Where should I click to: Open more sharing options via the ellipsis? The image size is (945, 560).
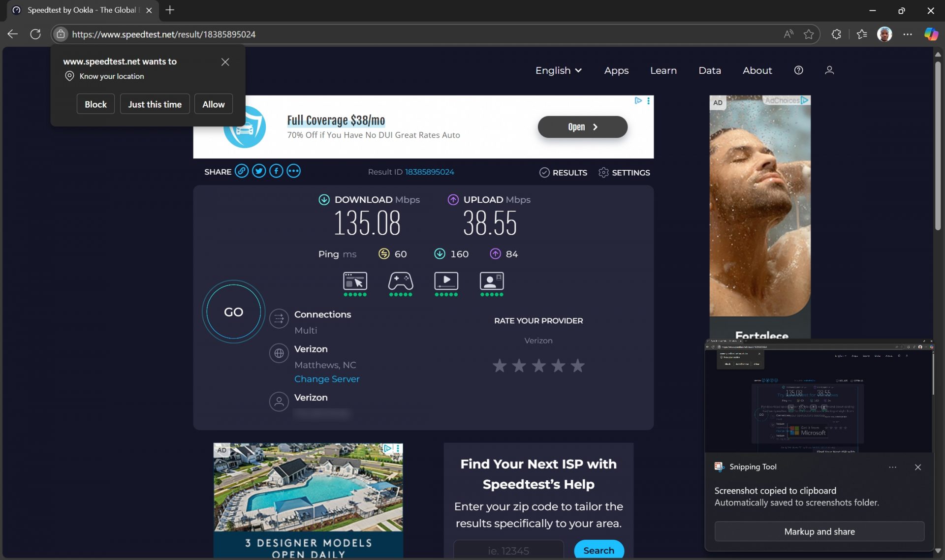click(293, 171)
